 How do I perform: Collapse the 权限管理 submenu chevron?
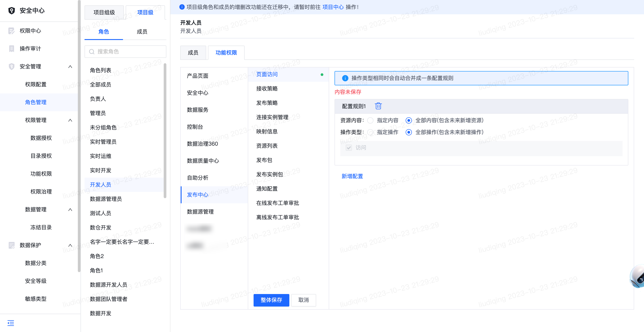(70, 120)
